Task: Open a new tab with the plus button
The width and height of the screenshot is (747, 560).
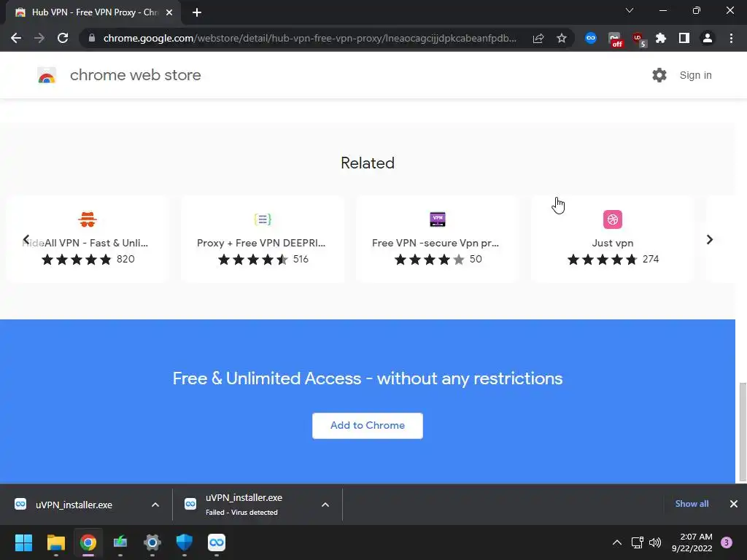Action: coord(197,12)
